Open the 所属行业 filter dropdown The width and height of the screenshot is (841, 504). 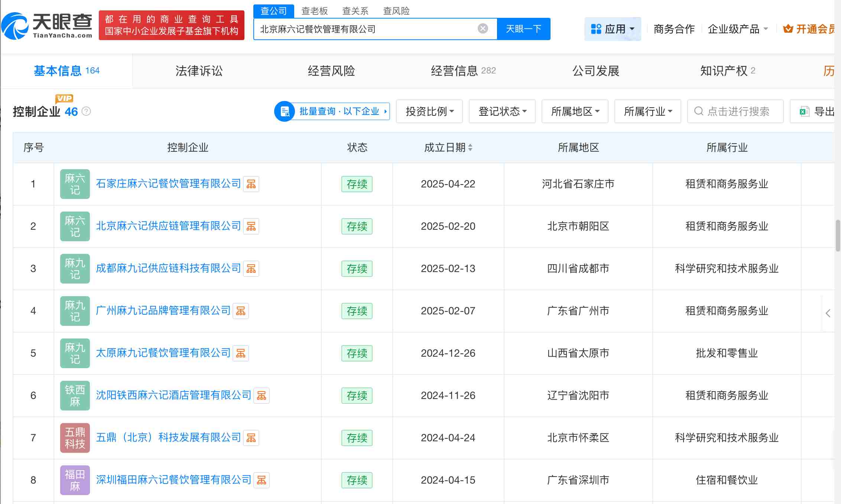tap(647, 111)
